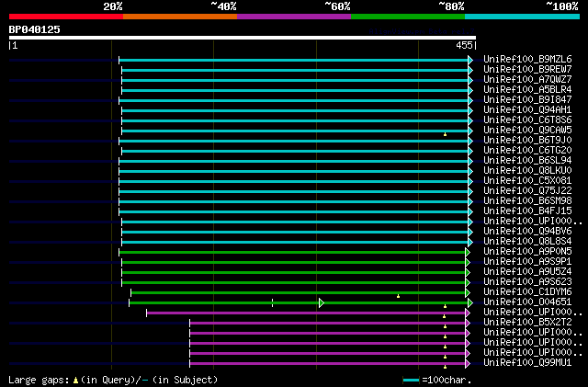Screen dimensions: 588x387
Task: Click the white start tick of B5X2T2 bar
Action: (x=190, y=324)
